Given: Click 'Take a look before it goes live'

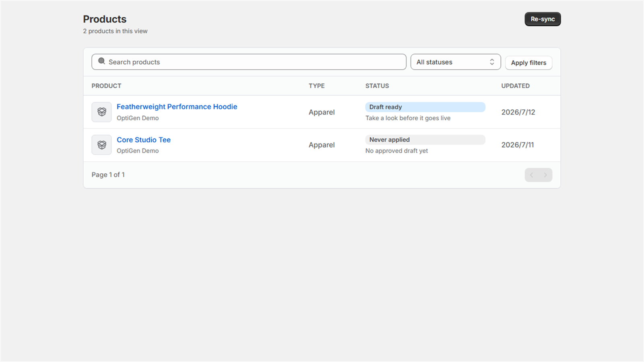Looking at the screenshot, I should [408, 118].
